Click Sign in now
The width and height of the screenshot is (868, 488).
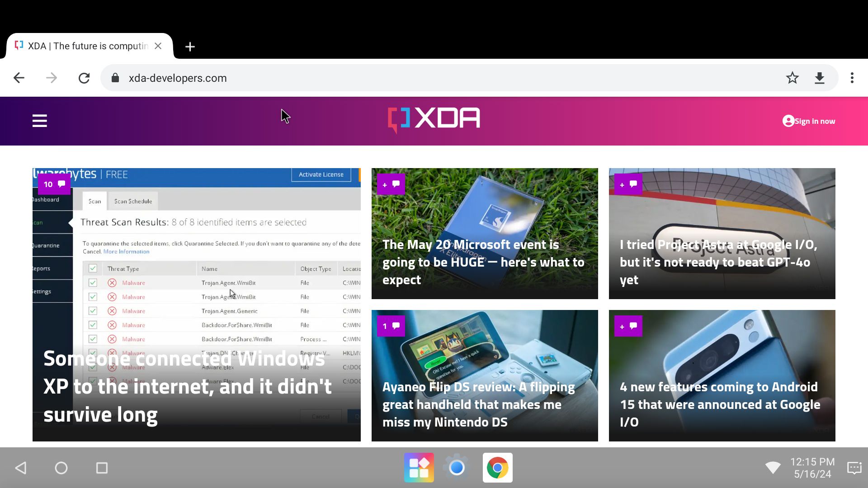(x=809, y=121)
